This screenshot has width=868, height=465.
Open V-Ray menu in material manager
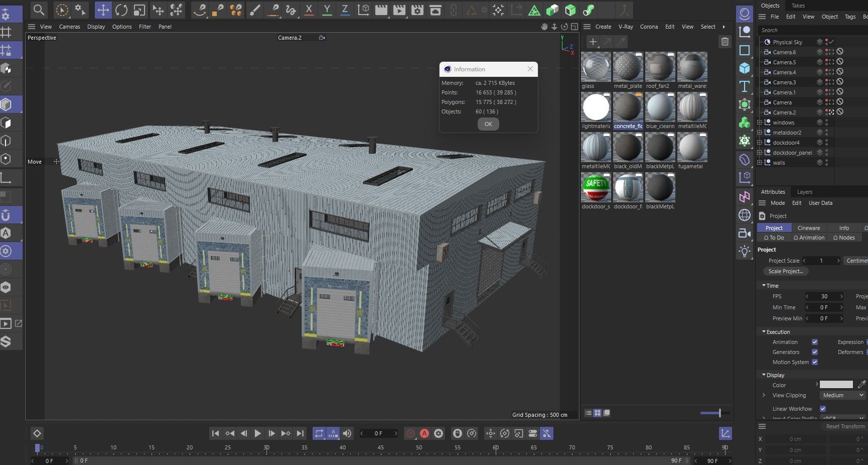coord(625,27)
